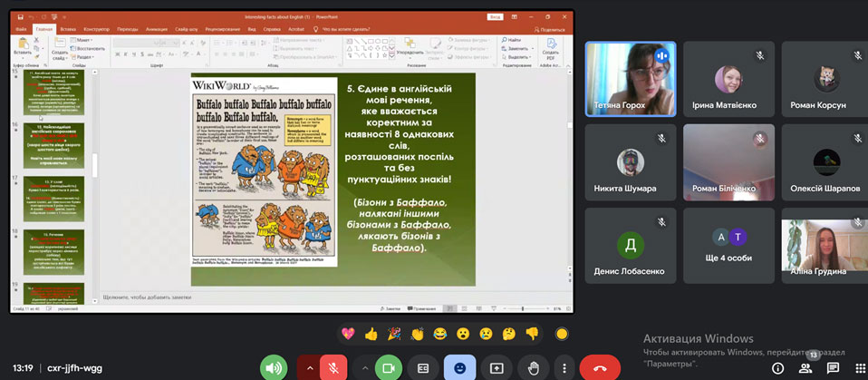Click the green speaker audio button
Image resolution: width=868 pixels, height=380 pixels.
click(274, 368)
